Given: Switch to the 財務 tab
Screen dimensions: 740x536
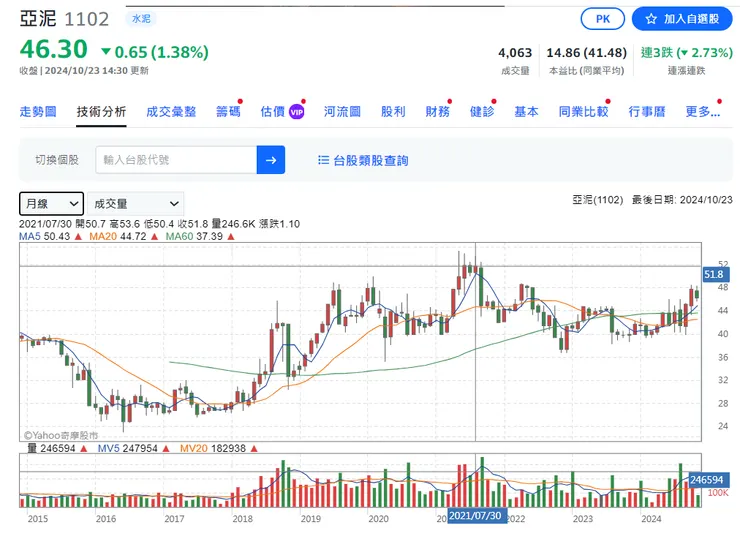Looking at the screenshot, I should click(x=437, y=112).
